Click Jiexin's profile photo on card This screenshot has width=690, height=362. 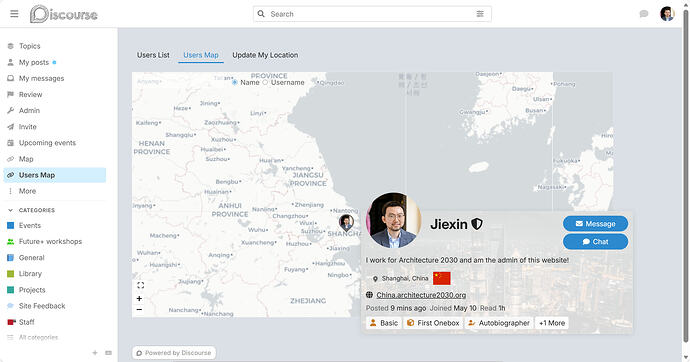(x=394, y=220)
